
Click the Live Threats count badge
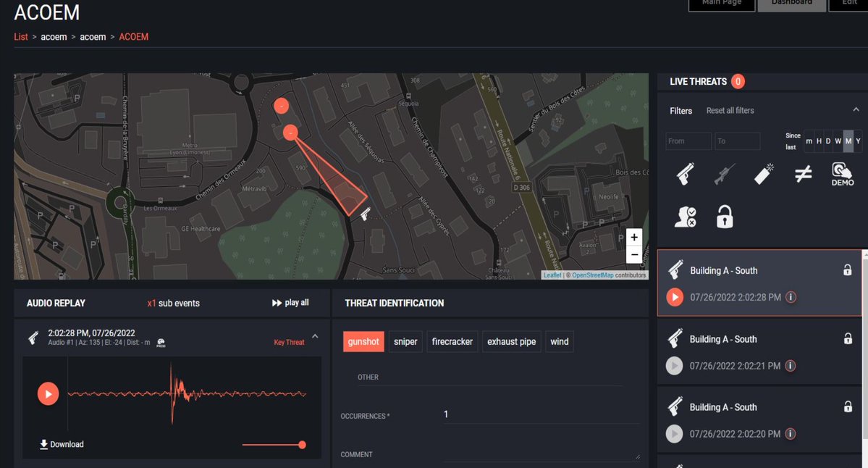[738, 81]
